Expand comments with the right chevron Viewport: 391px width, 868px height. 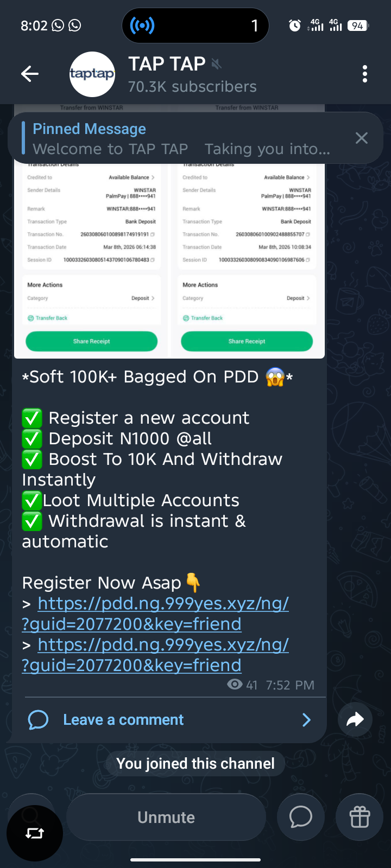306,720
